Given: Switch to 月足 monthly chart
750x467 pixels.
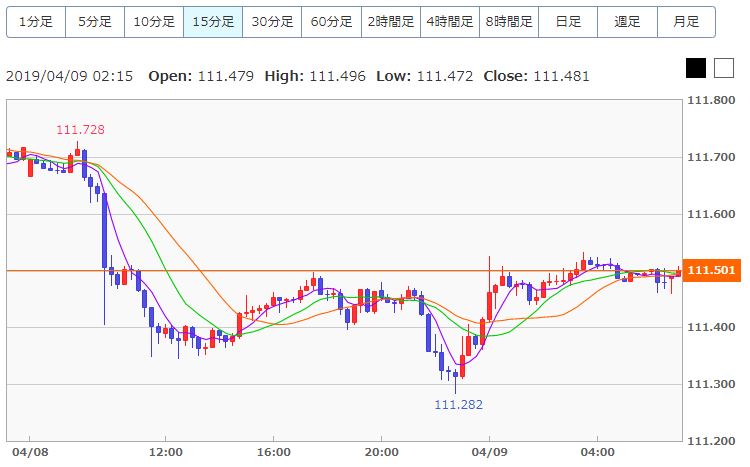Looking at the screenshot, I should [x=686, y=22].
